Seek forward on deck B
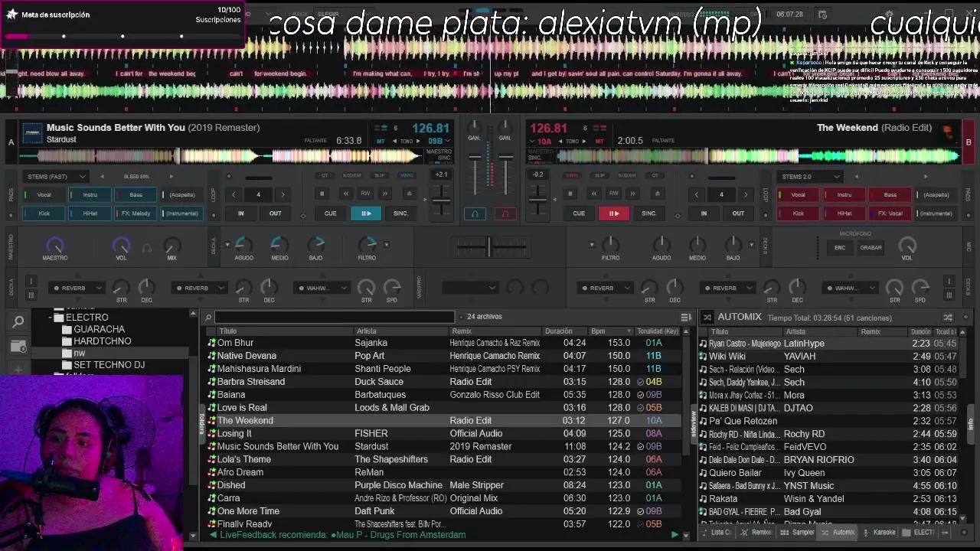 633,194
